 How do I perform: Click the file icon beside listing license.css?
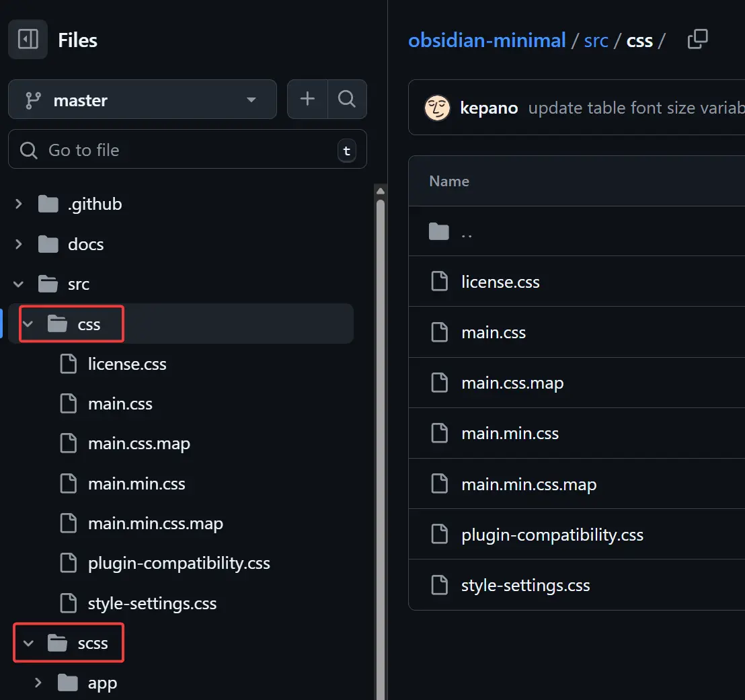[x=439, y=281]
